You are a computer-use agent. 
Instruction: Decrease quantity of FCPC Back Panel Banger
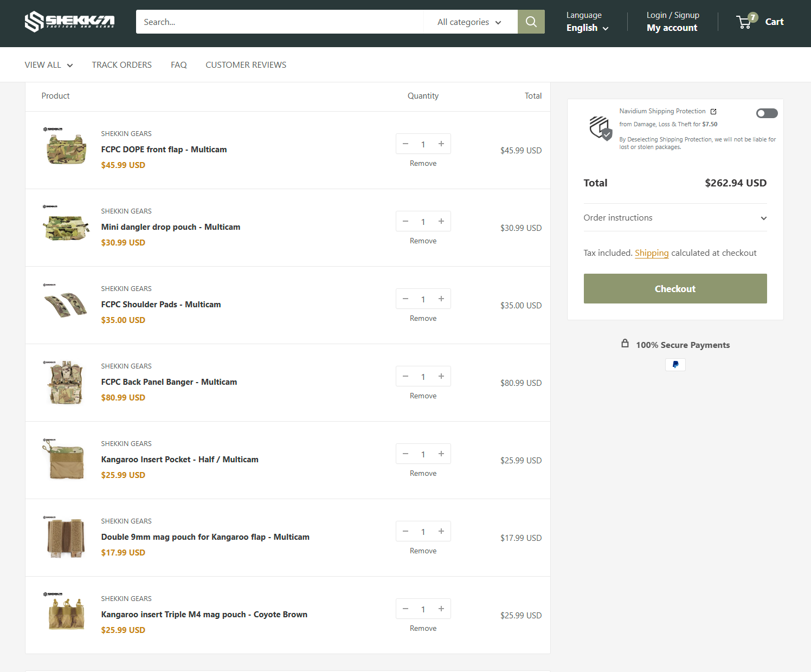pyautogui.click(x=405, y=376)
